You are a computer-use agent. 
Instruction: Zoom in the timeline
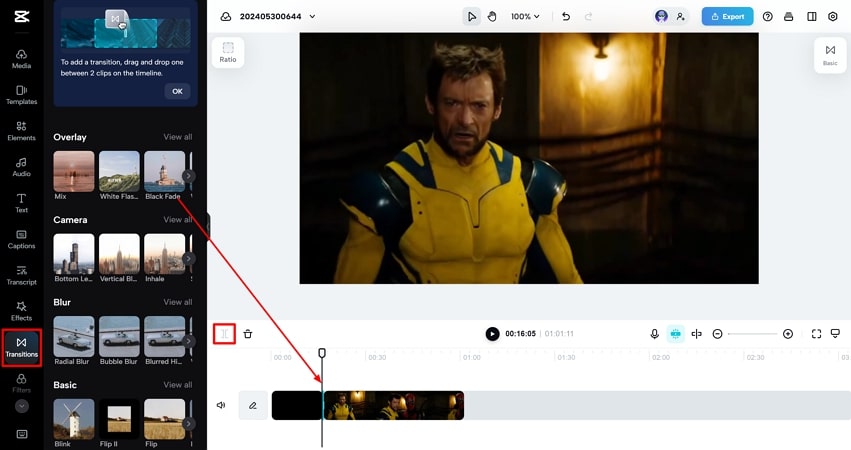point(788,334)
